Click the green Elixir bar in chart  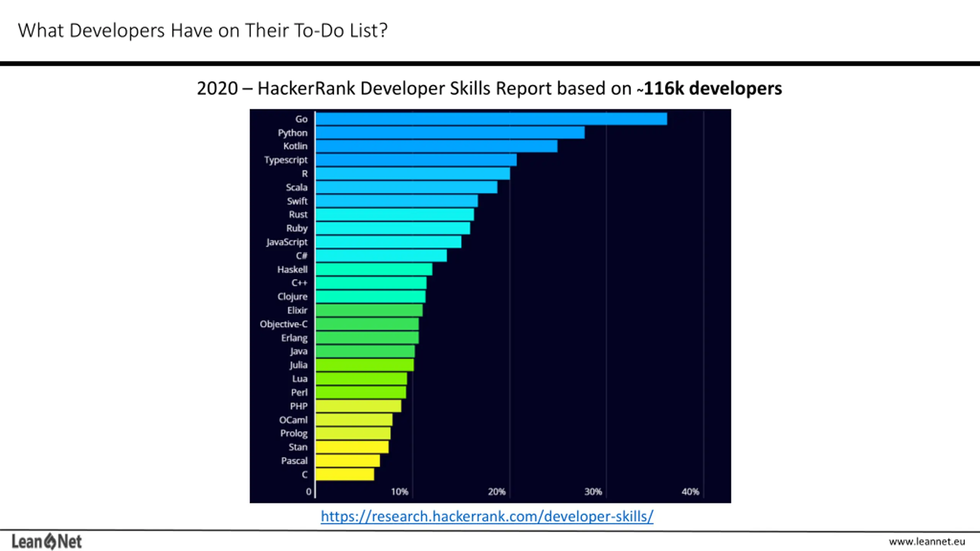tap(369, 310)
